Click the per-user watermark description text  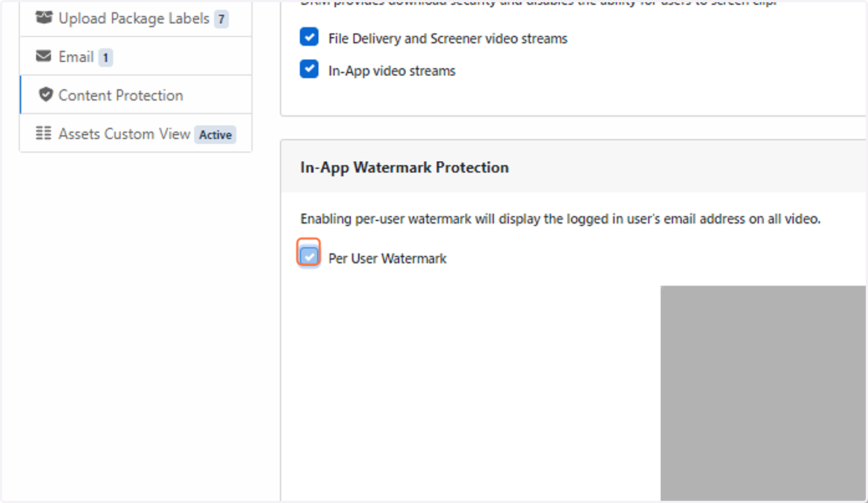[561, 218]
